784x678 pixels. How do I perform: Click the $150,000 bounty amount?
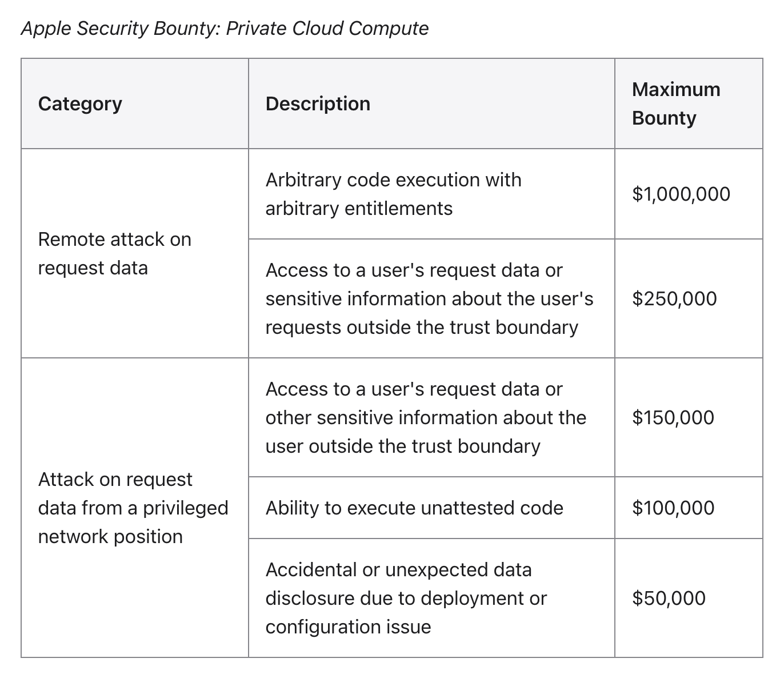tap(673, 417)
